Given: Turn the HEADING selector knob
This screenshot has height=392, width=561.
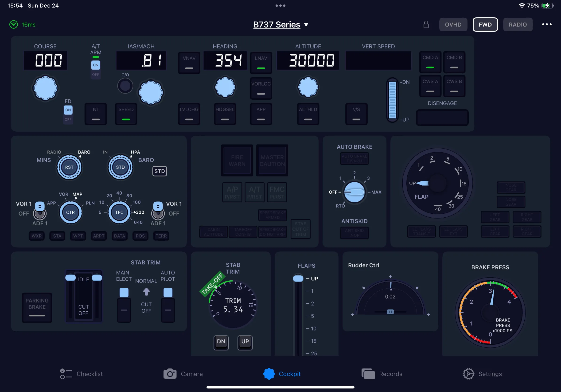Looking at the screenshot, I should [x=225, y=87].
